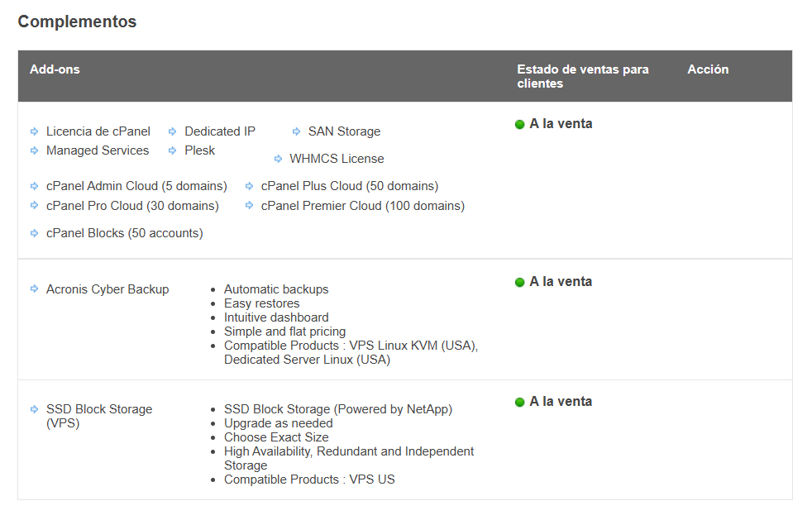The image size is (812, 520).
Task: Click the A la venta status in first row
Action: (560, 124)
